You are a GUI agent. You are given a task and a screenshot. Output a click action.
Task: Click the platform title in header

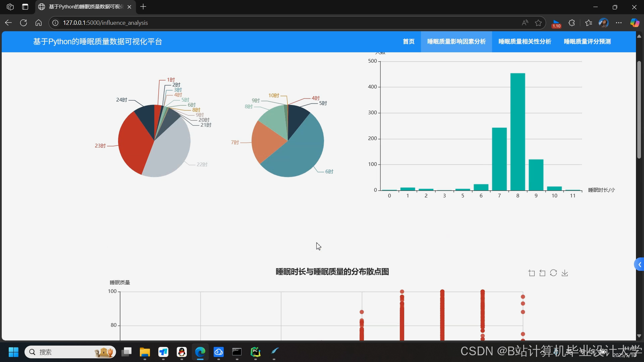pyautogui.click(x=98, y=42)
